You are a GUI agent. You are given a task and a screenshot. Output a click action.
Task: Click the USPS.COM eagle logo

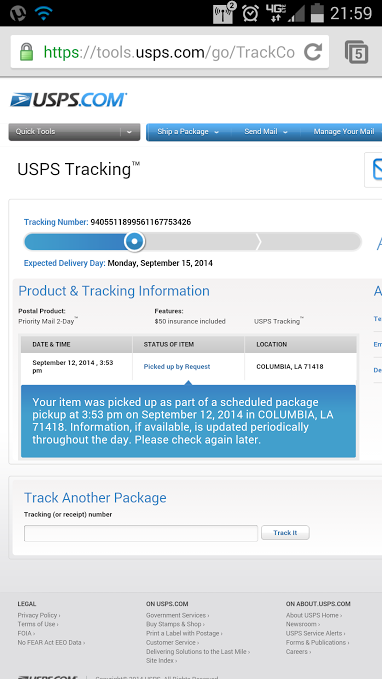point(68,100)
